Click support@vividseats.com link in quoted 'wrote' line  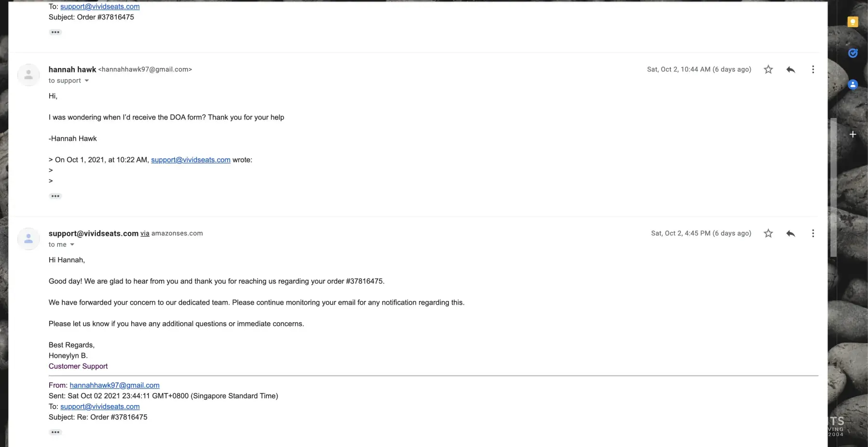click(x=190, y=160)
